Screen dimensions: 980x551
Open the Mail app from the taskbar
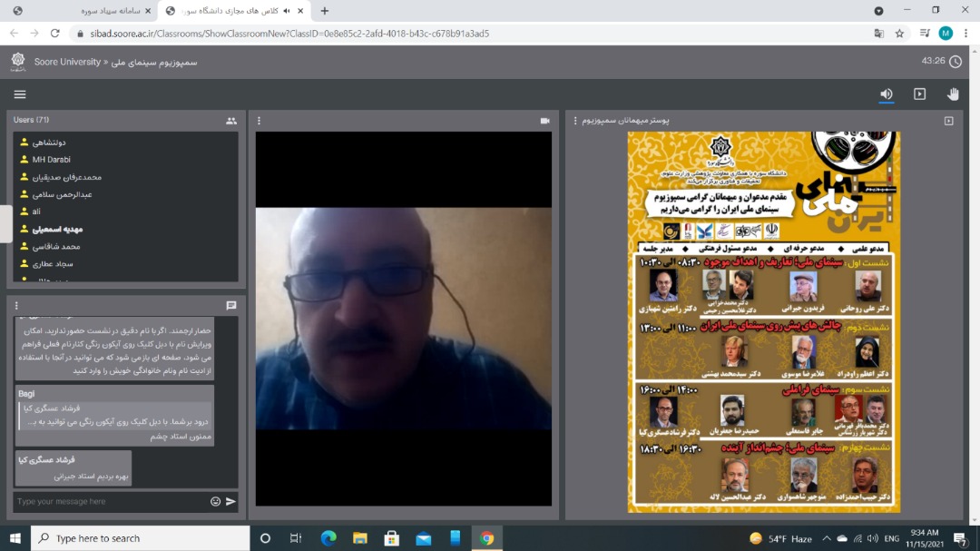pyautogui.click(x=424, y=538)
